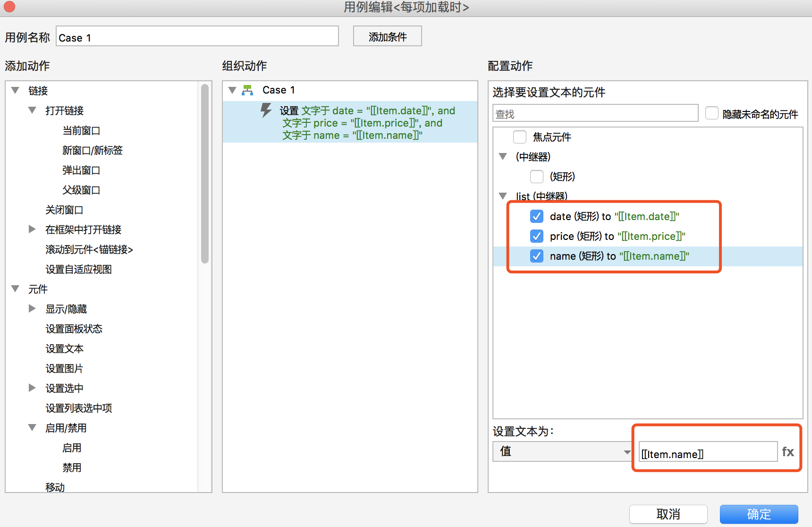Select the 设置 文字于 date action row

[x=350, y=122]
